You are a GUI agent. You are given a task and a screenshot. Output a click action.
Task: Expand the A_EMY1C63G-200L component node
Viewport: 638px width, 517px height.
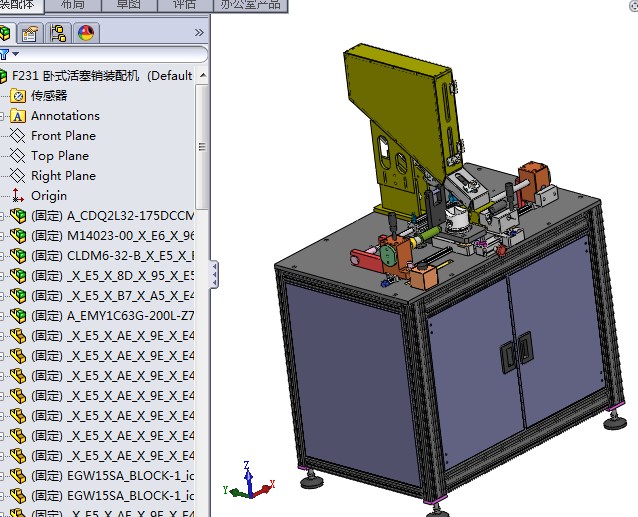[x=2, y=316]
